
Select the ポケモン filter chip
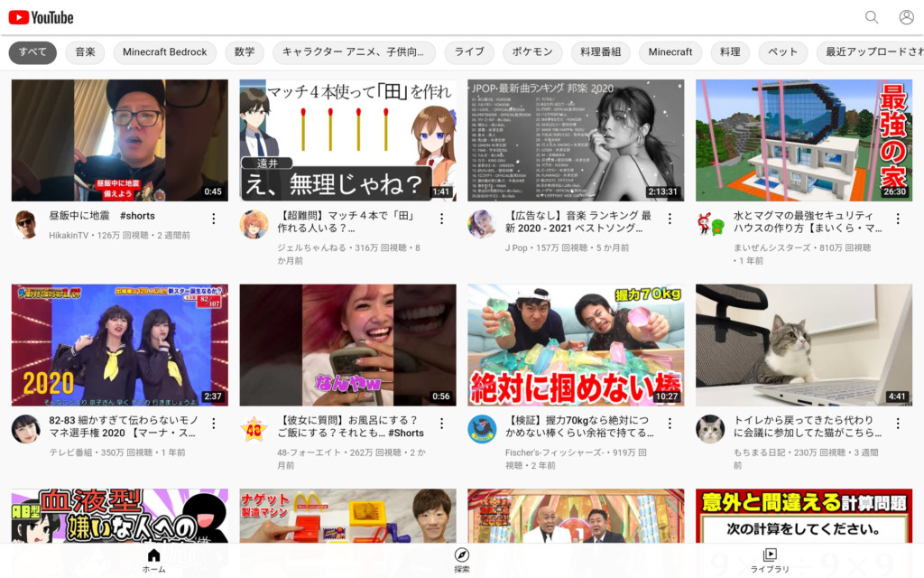pyautogui.click(x=532, y=51)
